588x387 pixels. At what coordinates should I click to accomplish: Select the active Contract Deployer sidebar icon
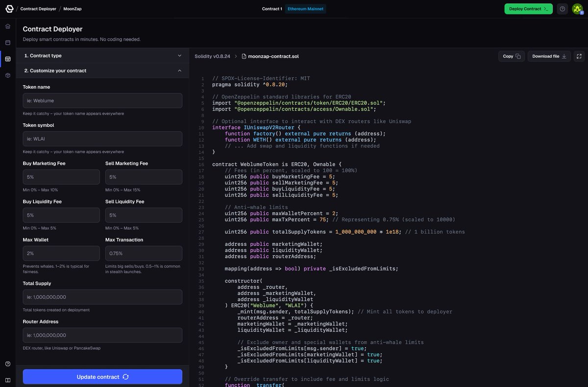point(8,59)
